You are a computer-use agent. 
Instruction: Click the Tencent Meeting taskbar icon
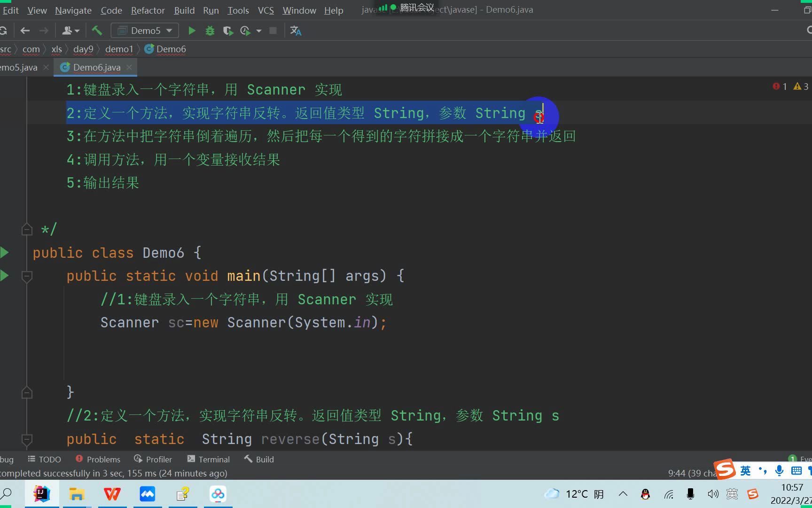[148, 494]
